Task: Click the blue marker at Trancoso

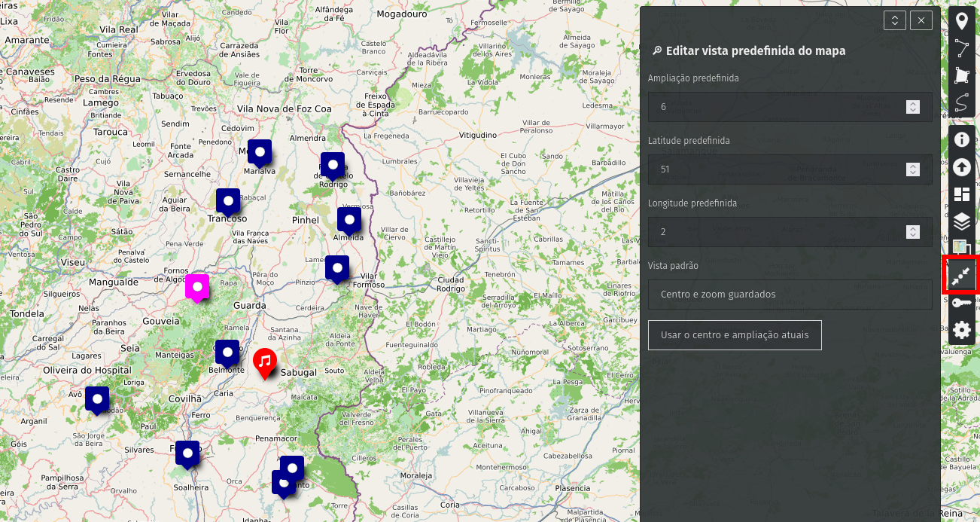Action: coord(228,202)
